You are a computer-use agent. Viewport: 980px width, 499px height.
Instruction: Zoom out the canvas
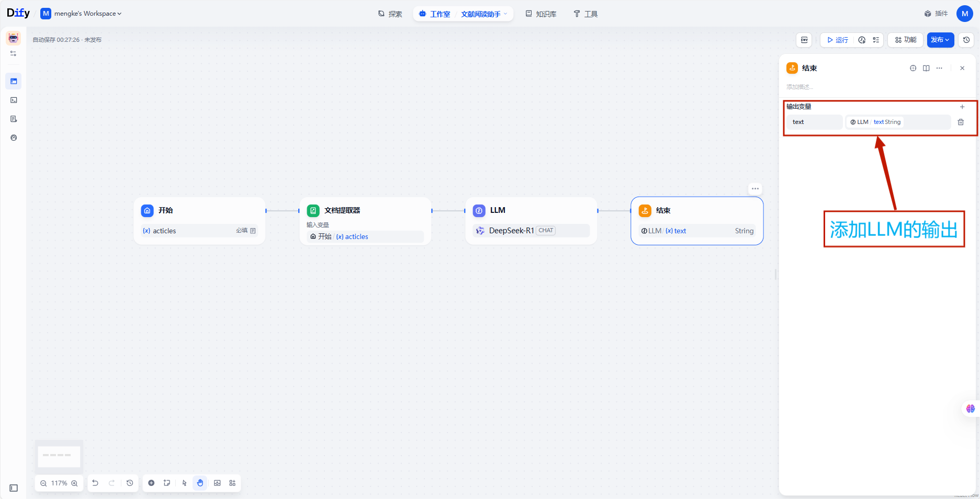[x=44, y=483]
